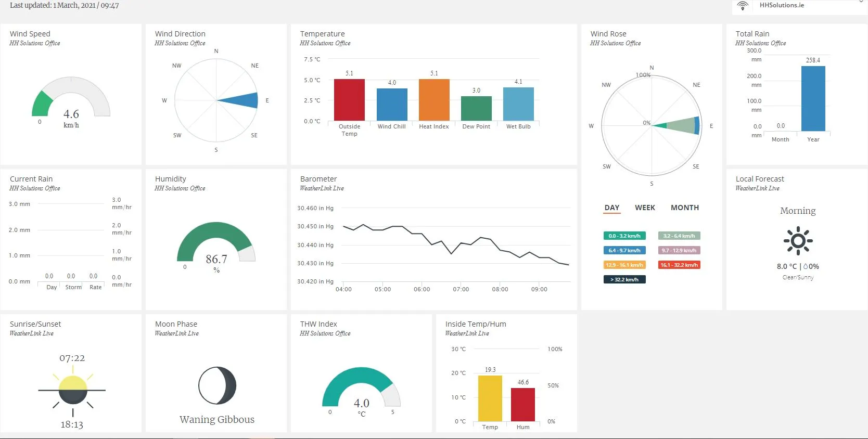Click the barometer pressure line graph
Image resolution: width=868 pixels, height=439 pixels.
[456, 244]
